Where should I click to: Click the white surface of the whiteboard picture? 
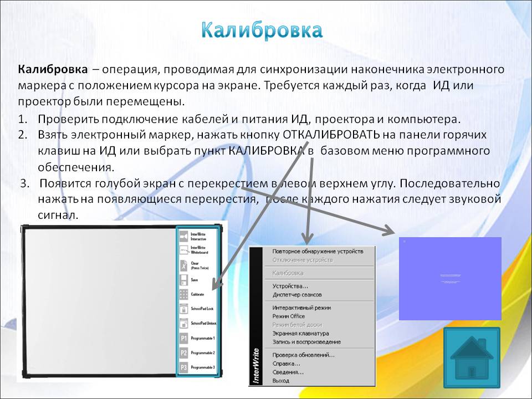101,301
